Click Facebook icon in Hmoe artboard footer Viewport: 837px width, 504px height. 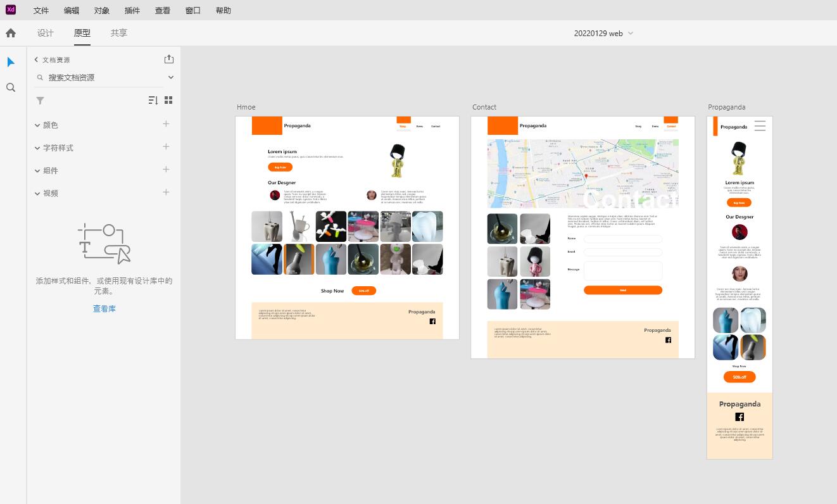432,321
